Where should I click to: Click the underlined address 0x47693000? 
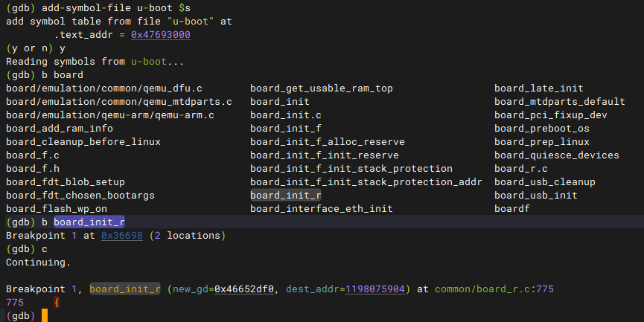[168, 35]
